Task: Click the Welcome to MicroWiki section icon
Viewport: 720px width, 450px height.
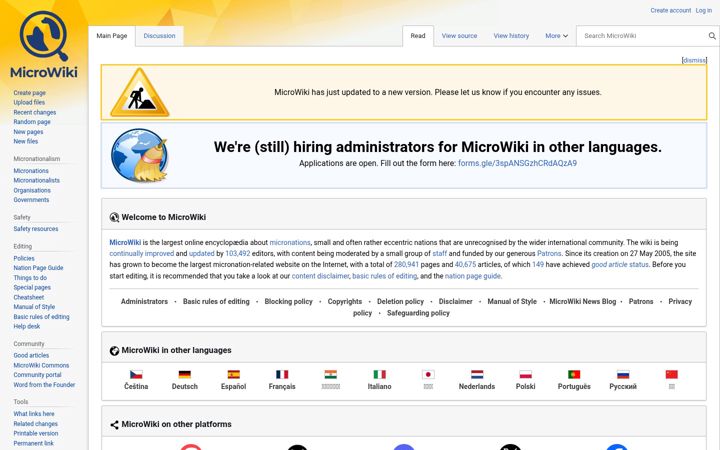Action: click(114, 217)
